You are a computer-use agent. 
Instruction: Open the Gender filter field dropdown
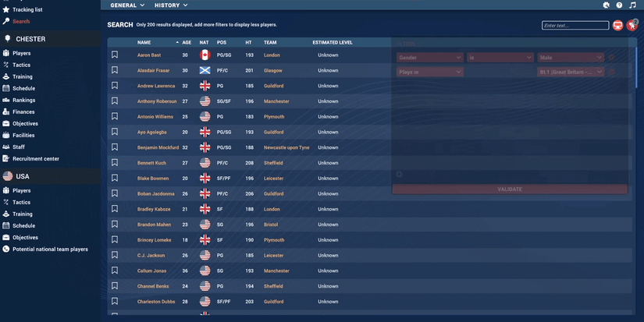click(429, 58)
